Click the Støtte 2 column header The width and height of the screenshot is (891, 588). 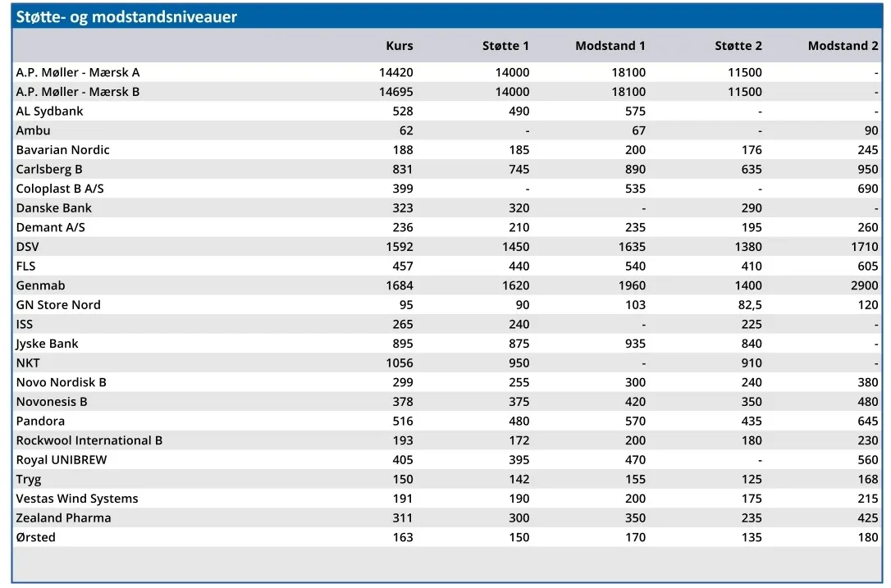point(738,46)
